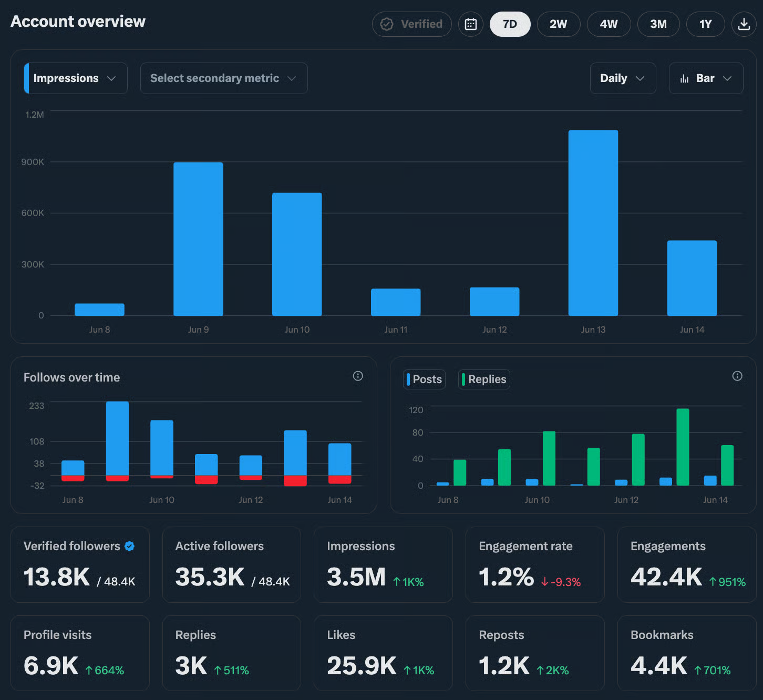The image size is (763, 700).
Task: Open the Reposts 1.2K card
Action: coord(535,653)
